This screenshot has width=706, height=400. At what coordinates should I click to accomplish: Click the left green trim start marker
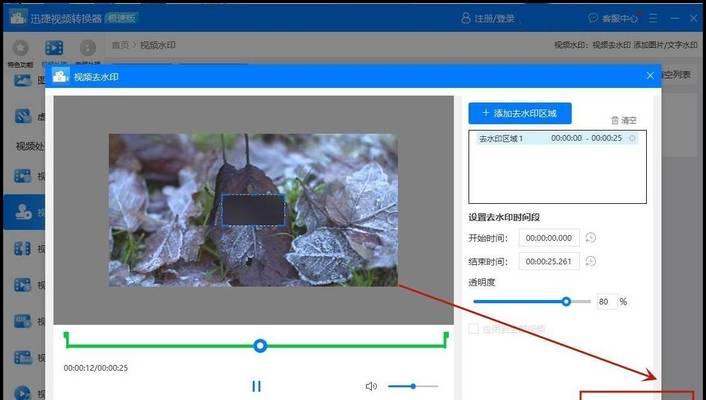point(67,340)
